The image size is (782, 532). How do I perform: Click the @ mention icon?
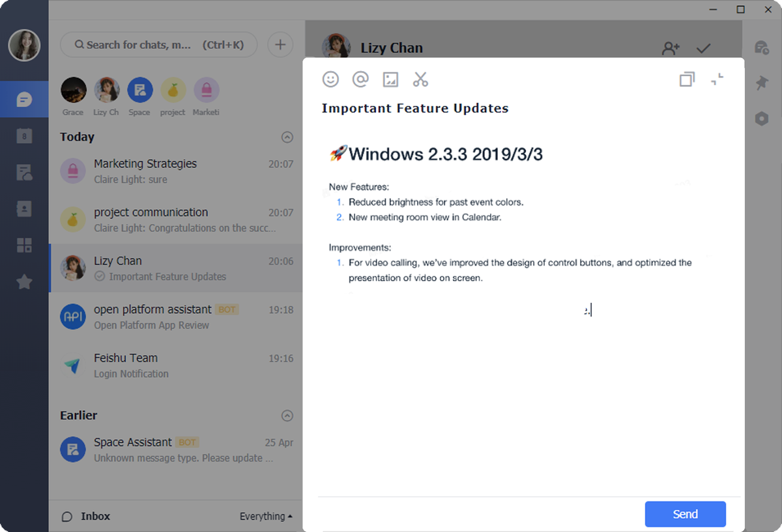coord(360,79)
